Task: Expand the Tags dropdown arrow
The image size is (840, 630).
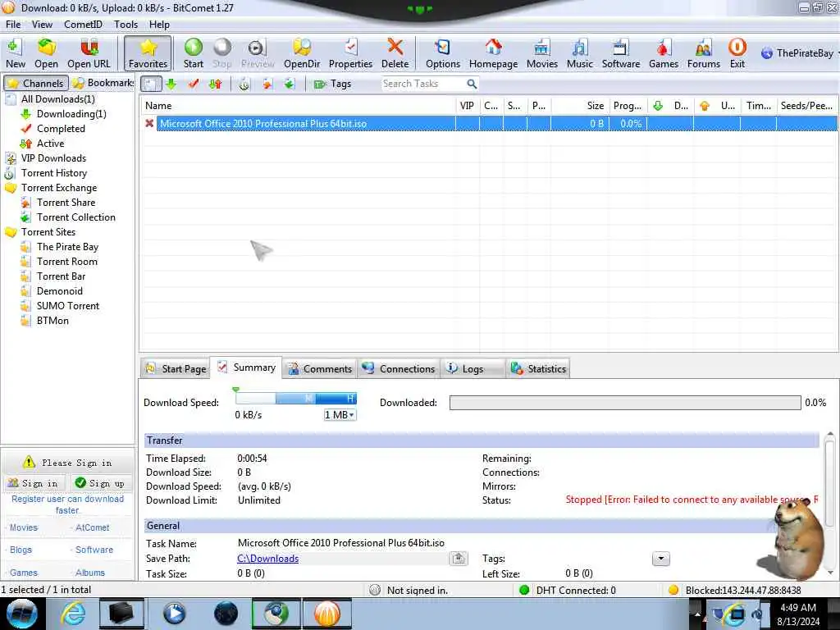Action: [x=661, y=559]
